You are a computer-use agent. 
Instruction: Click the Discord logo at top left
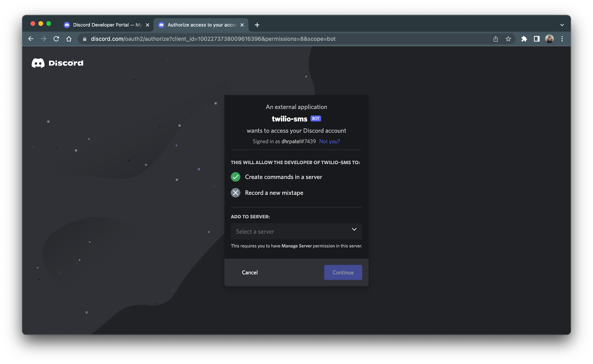[57, 63]
